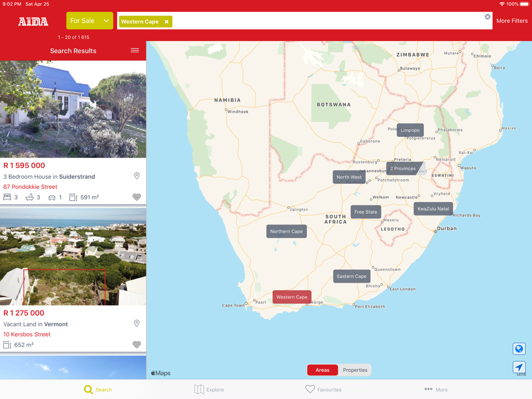Open Favourites tab
Image resolution: width=532 pixels, height=399 pixels.
click(x=323, y=389)
